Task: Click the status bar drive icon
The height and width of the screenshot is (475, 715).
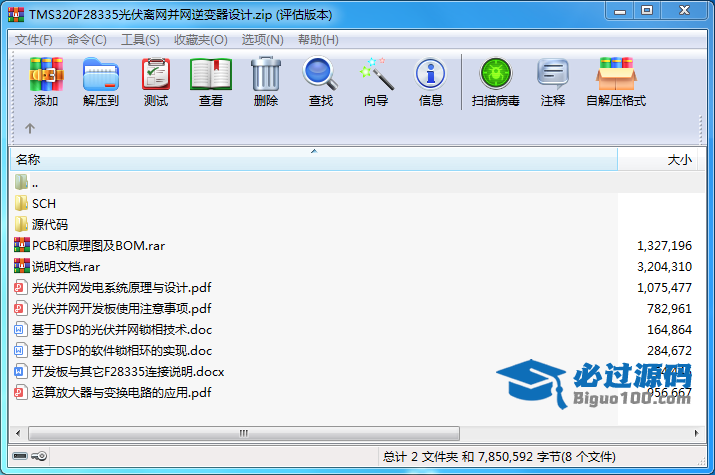Action: 20,456
